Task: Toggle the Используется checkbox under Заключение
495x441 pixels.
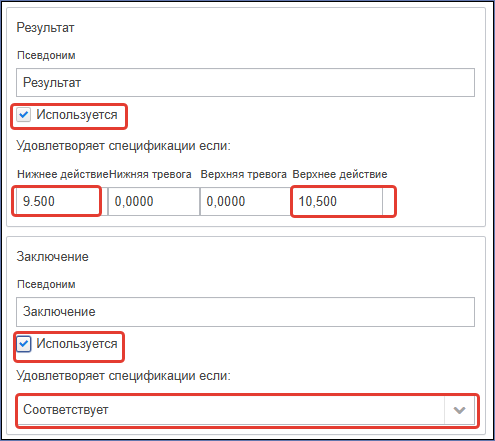Action: [x=24, y=344]
